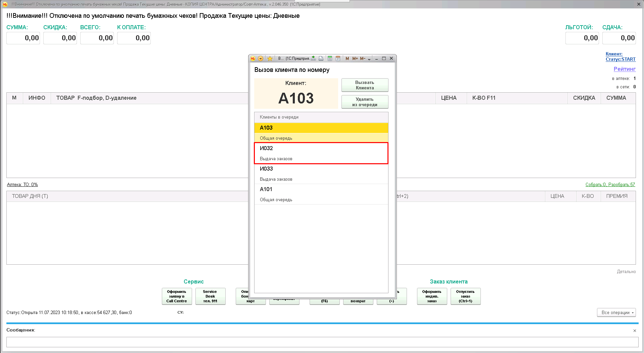
Task: Click the M- memory subtract icon
Action: point(363,58)
